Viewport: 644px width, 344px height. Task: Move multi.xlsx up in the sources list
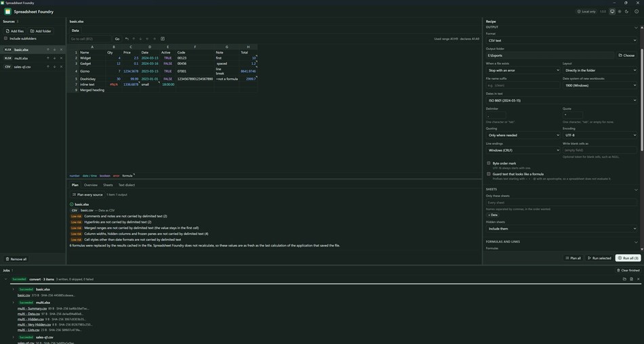click(47, 58)
